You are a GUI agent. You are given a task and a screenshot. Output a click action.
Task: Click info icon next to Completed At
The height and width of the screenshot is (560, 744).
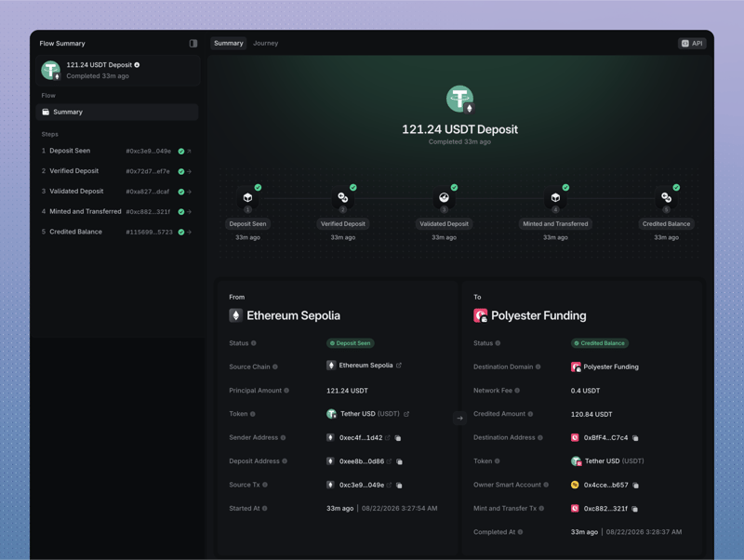point(520,532)
